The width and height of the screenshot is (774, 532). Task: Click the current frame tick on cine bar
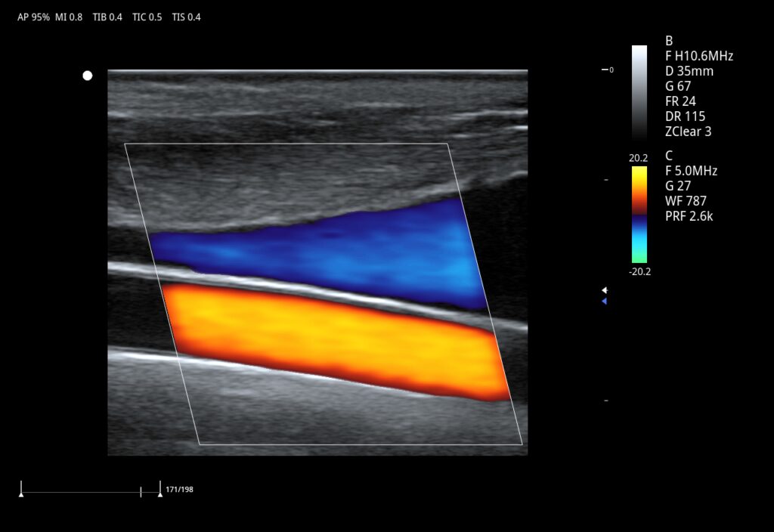point(141,492)
